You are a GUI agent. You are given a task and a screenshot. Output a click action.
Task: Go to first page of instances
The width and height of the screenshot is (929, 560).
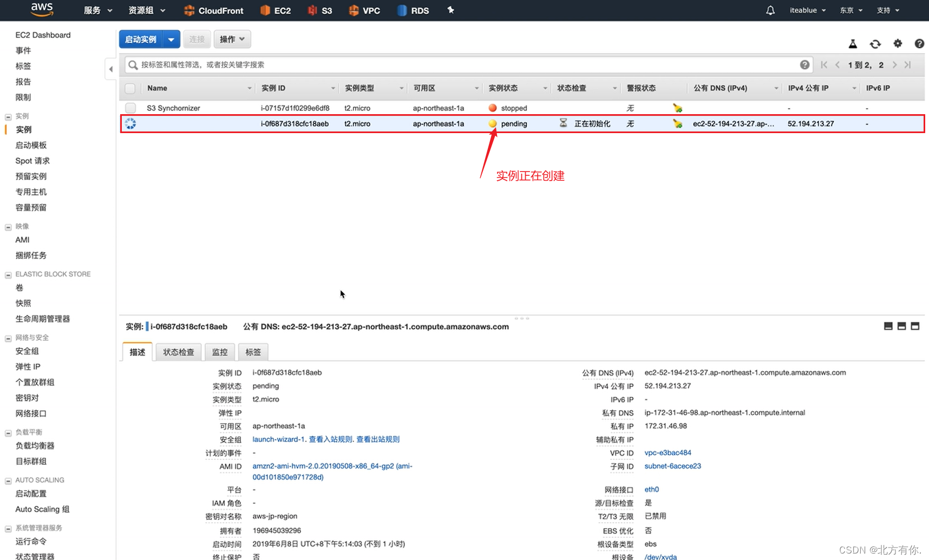pyautogui.click(x=824, y=65)
